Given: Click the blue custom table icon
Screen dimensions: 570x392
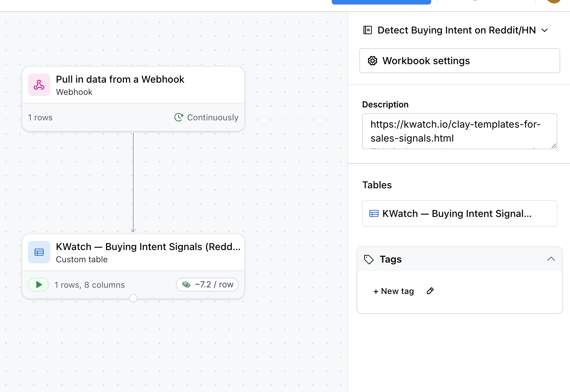Looking at the screenshot, I should click(x=39, y=252).
